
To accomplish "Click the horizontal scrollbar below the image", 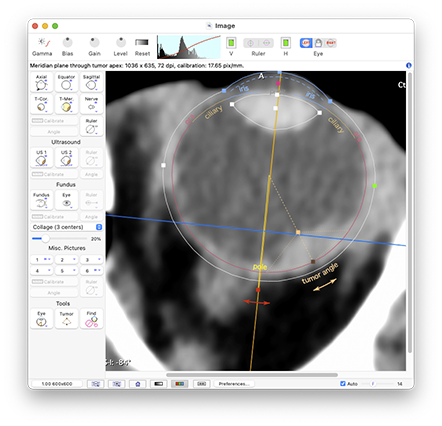I will [x=252, y=375].
